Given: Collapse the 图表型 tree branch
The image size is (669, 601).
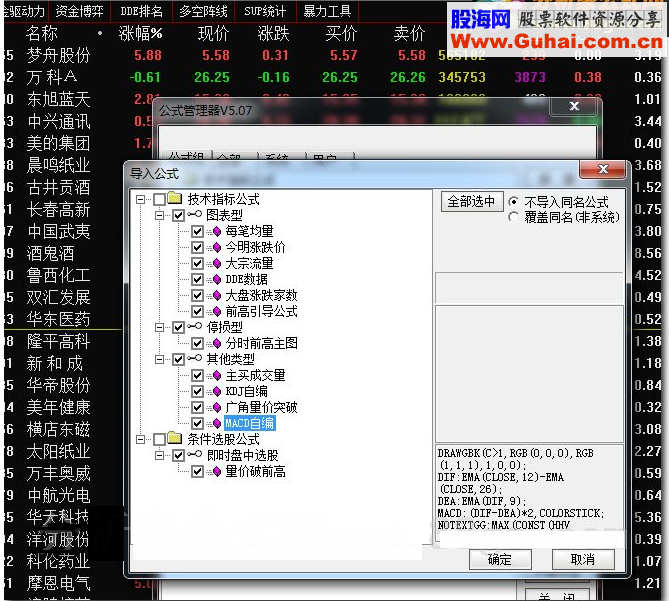Looking at the screenshot, I should (159, 215).
